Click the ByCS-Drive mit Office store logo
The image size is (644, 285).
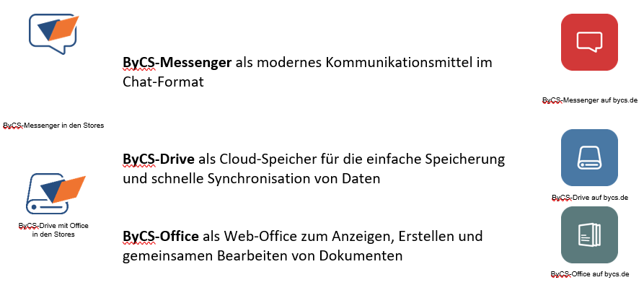(56, 193)
